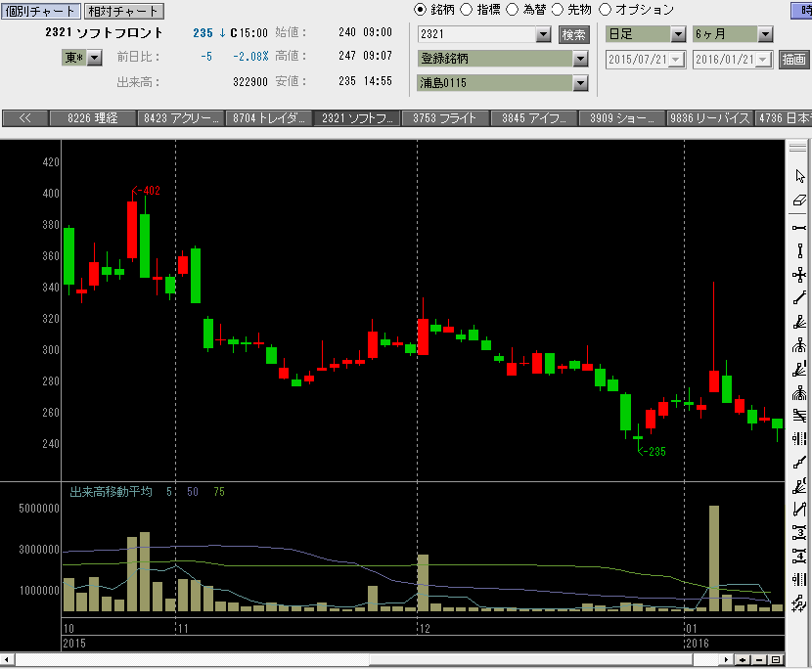This screenshot has height=669, width=812.
Task: Zoom in with the plus button
Action: click(744, 659)
